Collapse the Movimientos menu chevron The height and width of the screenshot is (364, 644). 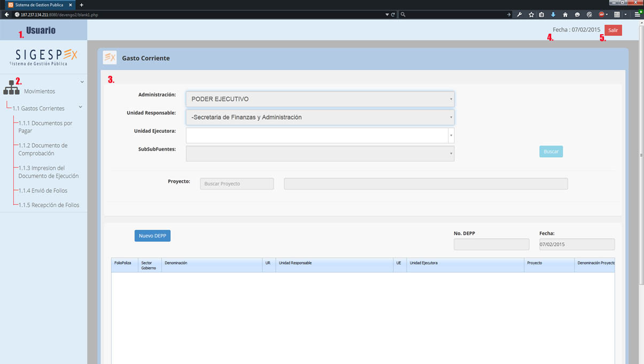point(82,82)
